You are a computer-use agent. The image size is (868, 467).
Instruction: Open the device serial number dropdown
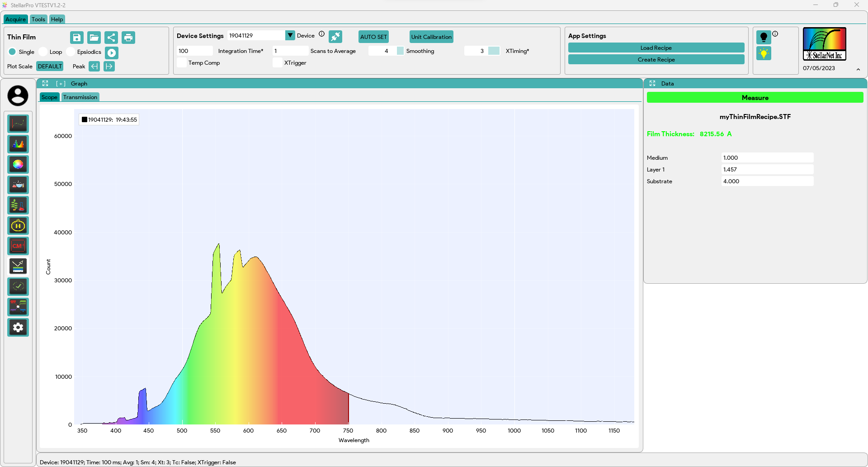click(290, 35)
